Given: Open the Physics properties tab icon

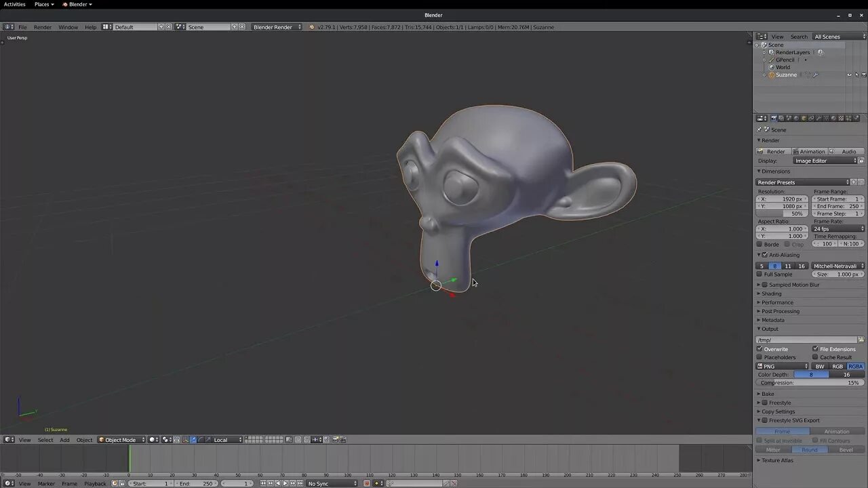Looking at the screenshot, I should pos(856,119).
